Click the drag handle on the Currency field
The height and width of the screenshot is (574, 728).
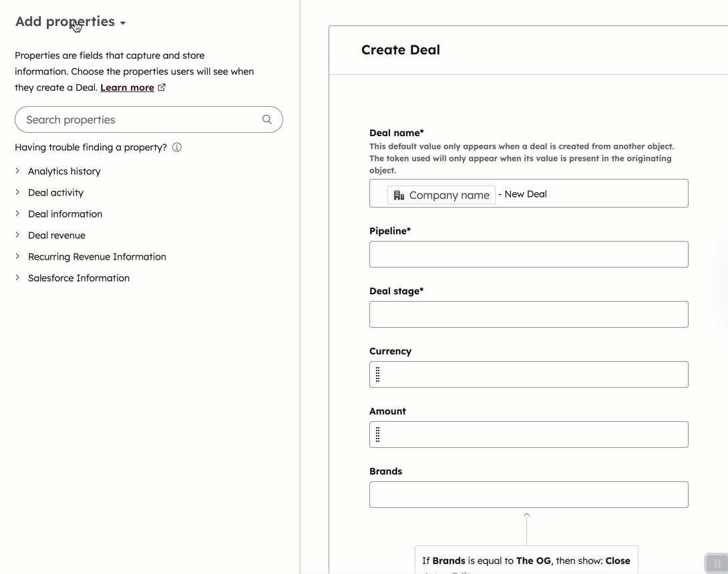379,374
